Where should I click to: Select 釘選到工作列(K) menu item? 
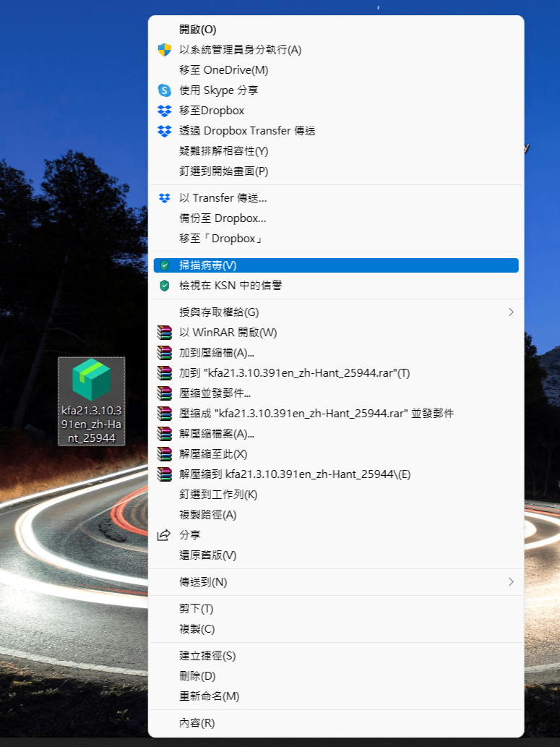218,495
